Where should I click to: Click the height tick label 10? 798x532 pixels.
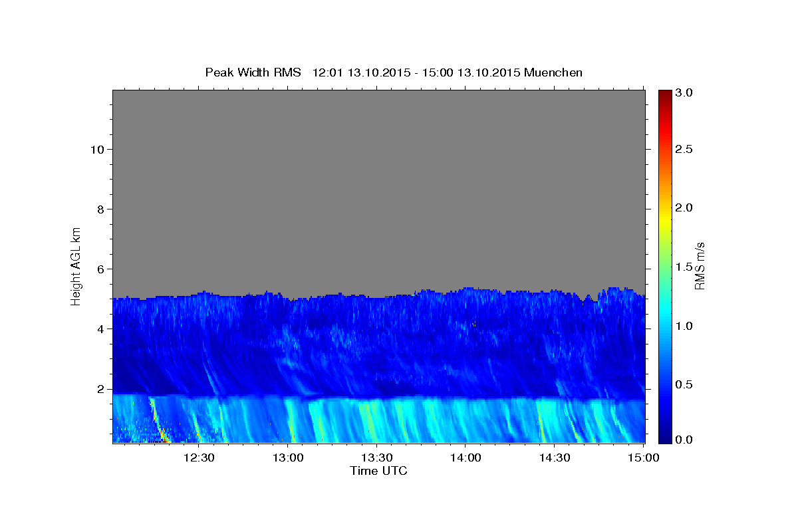[96, 149]
